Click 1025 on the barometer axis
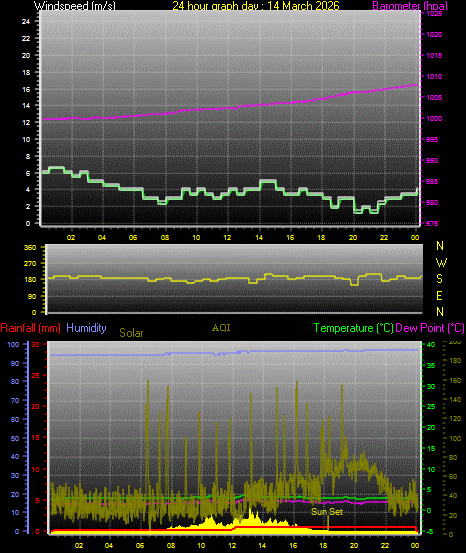This screenshot has height=553, width=466. (434, 14)
